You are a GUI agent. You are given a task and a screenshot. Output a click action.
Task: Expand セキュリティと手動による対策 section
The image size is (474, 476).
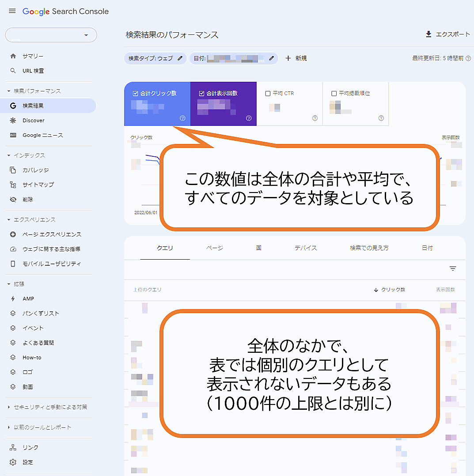coord(8,407)
